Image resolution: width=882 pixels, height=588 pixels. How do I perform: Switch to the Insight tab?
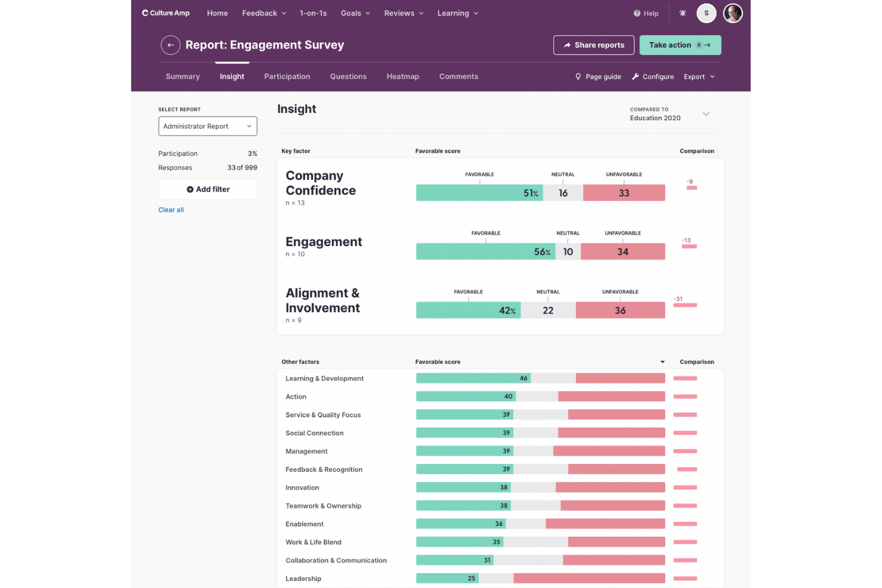point(232,77)
